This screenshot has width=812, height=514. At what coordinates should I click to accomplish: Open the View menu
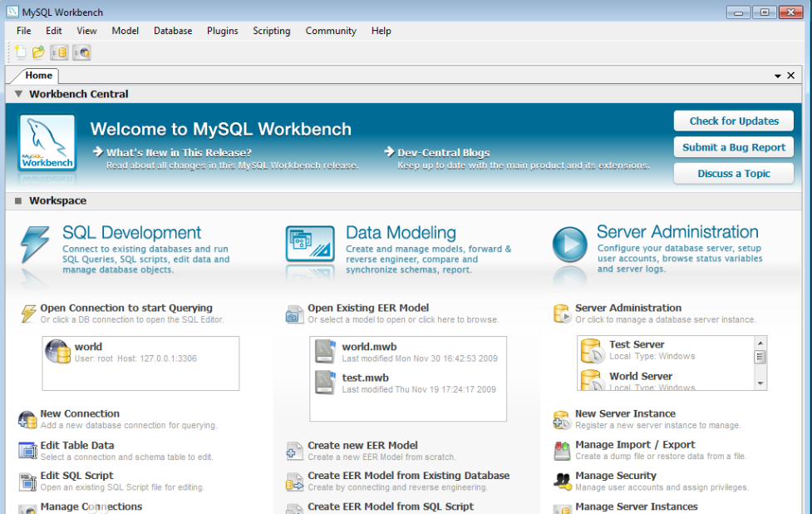click(x=86, y=31)
